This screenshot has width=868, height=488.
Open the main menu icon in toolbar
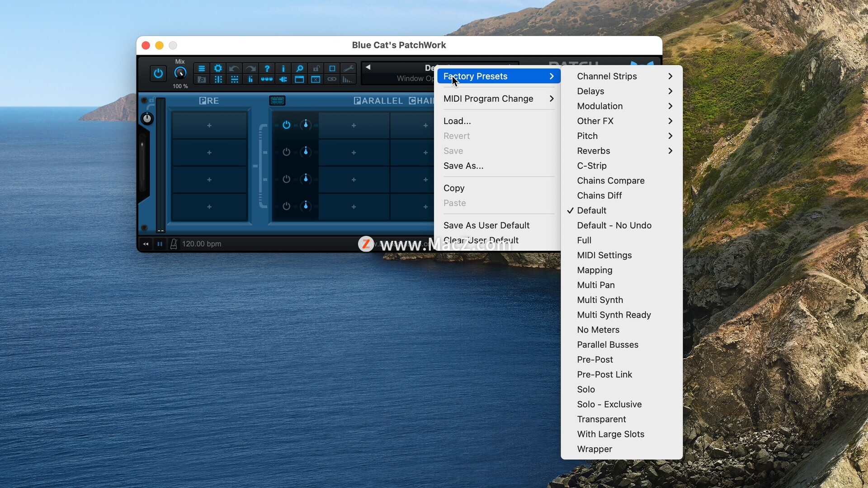[202, 68]
